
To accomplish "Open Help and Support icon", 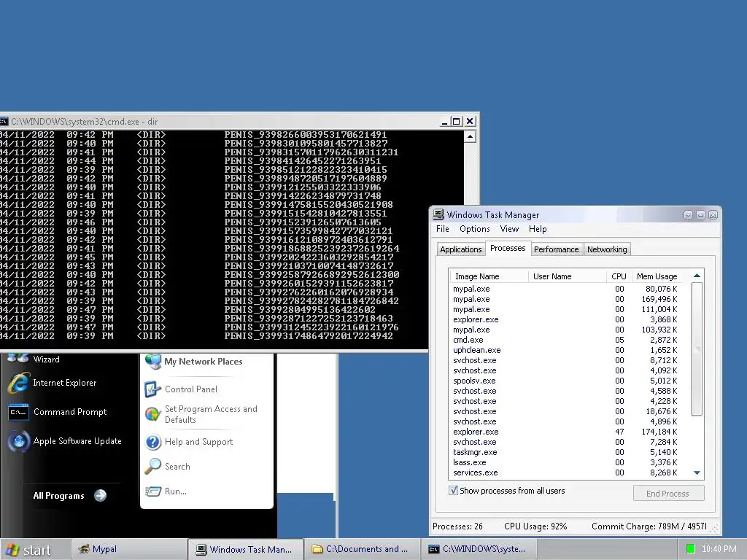I will pyautogui.click(x=153, y=442).
